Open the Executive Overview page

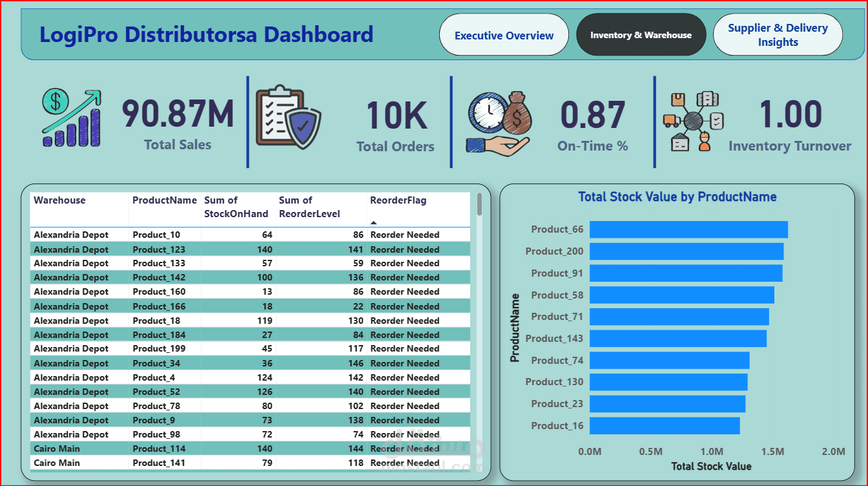click(504, 35)
